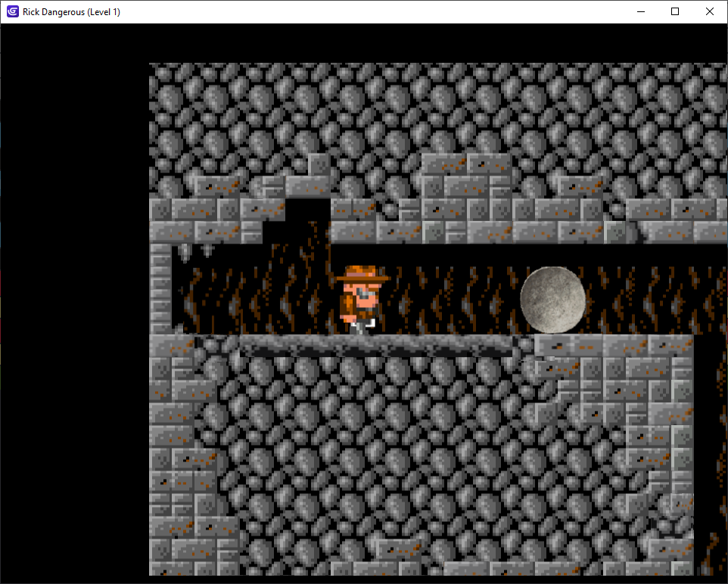Click the cave corridor right of the boulder
728x584 pixels.
(x=651, y=299)
